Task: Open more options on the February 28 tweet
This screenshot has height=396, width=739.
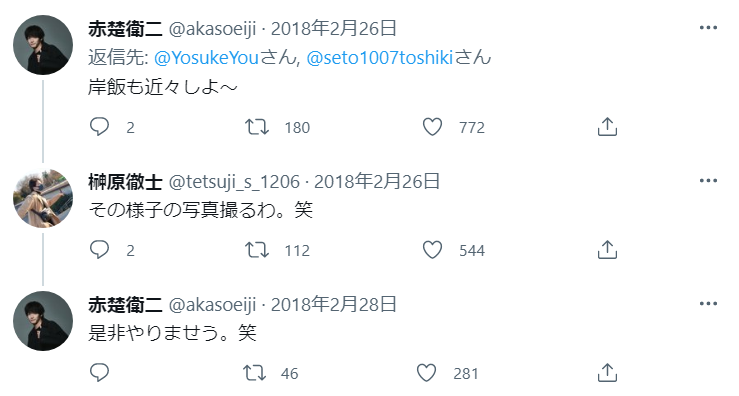Action: coord(708,304)
